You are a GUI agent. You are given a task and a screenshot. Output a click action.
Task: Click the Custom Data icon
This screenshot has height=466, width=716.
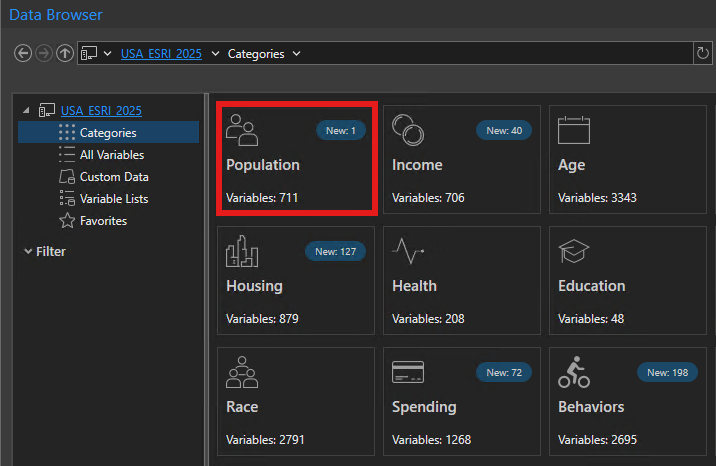67,177
